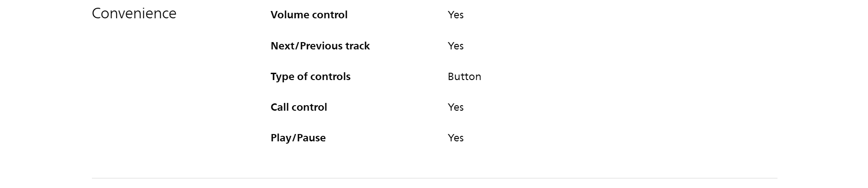Click the word Type in Type of controls
Screen dimensions: 868x188
pos(282,77)
